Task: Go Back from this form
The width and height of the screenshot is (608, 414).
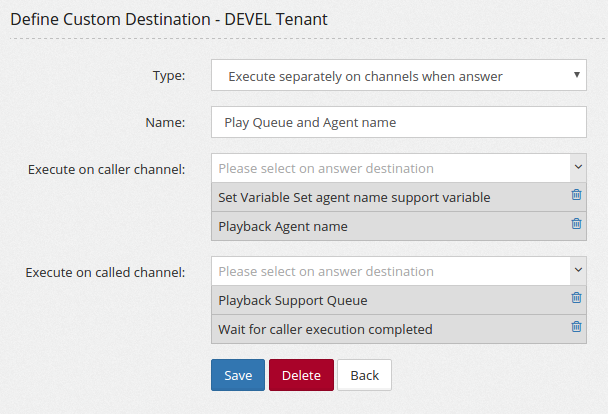Action: (x=364, y=375)
